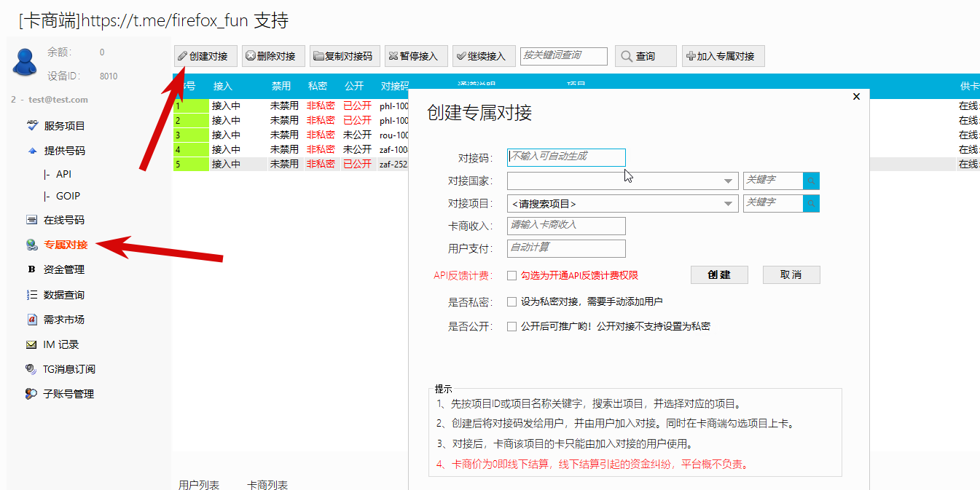This screenshot has height=490, width=980.
Task: Enable the API反馈计费 checkbox
Action: point(511,276)
